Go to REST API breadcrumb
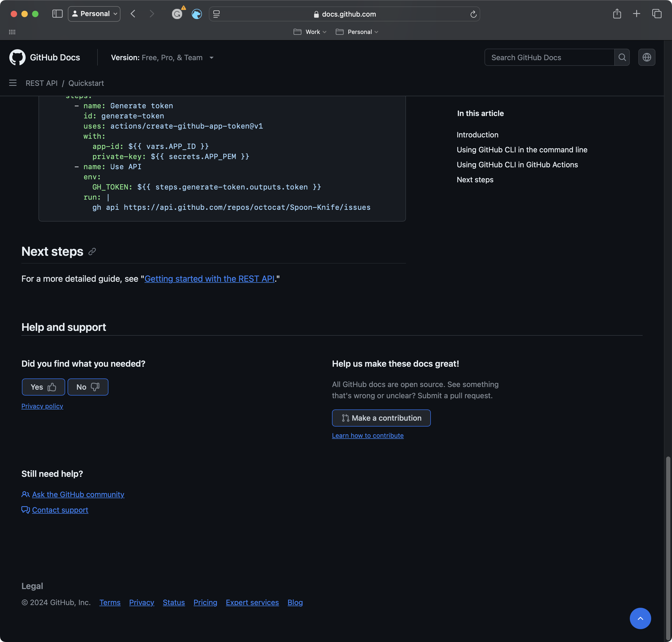The image size is (672, 642). [41, 83]
